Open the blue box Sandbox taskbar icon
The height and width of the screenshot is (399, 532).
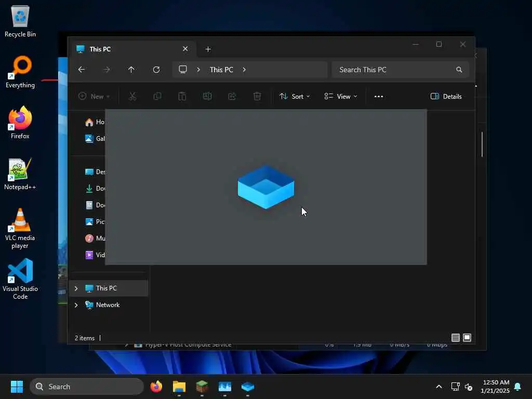(248, 387)
